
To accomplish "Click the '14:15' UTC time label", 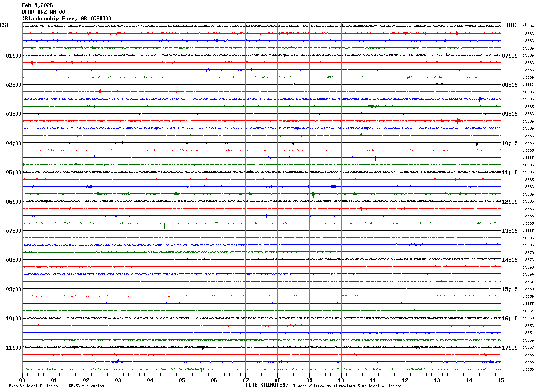I will coord(510,260).
